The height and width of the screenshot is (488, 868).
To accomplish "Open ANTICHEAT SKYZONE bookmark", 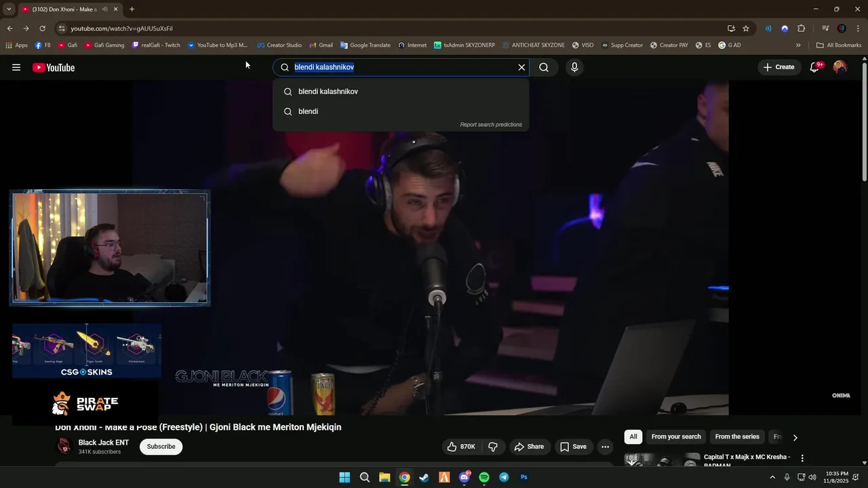I will [x=533, y=45].
